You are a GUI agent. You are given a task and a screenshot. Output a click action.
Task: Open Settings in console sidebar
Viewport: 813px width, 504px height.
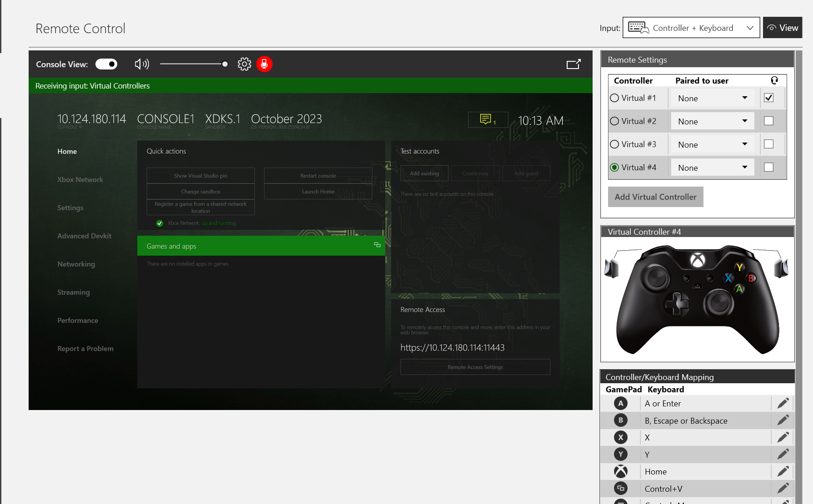coord(70,208)
